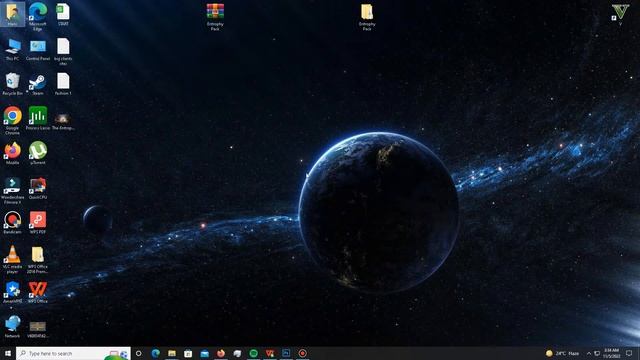Select The Entrop... image thumbnail
Screen dimensions: 640x360
pyautogui.click(x=63, y=122)
